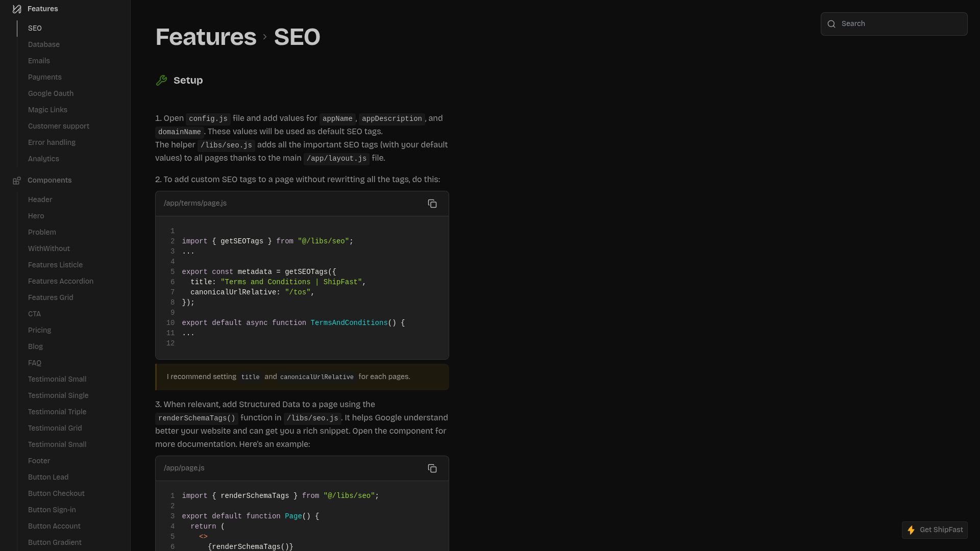Viewport: 980px width, 551px height.
Task: Click the Features title in the breadcrumb
Action: (x=206, y=37)
